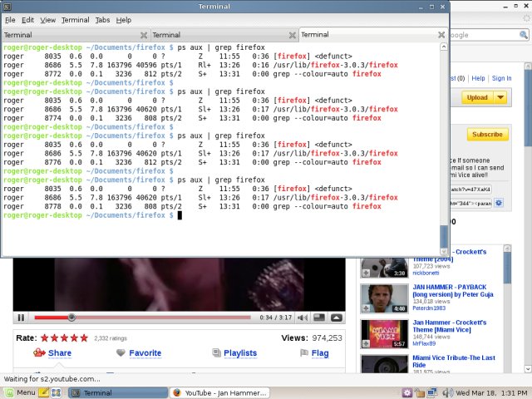
Task: Click the Favorite link
Action: [x=145, y=353]
